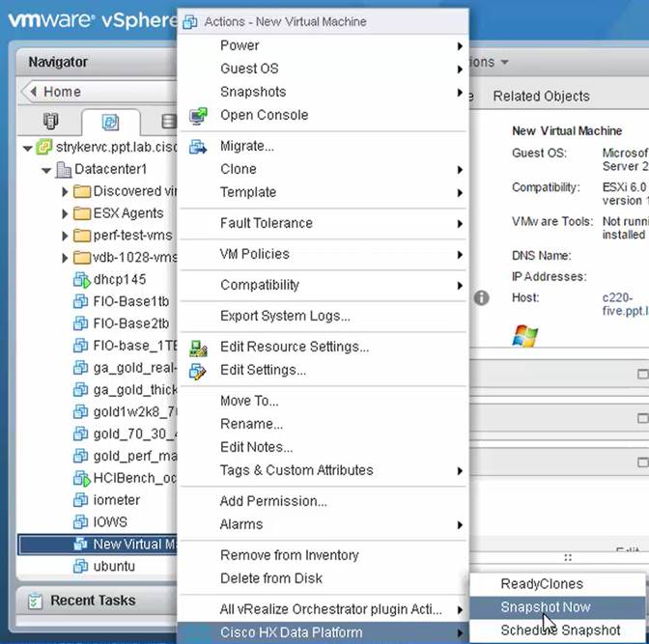Screen dimensions: 649x644
Task: Select Remove from Inventory
Action: point(323,555)
